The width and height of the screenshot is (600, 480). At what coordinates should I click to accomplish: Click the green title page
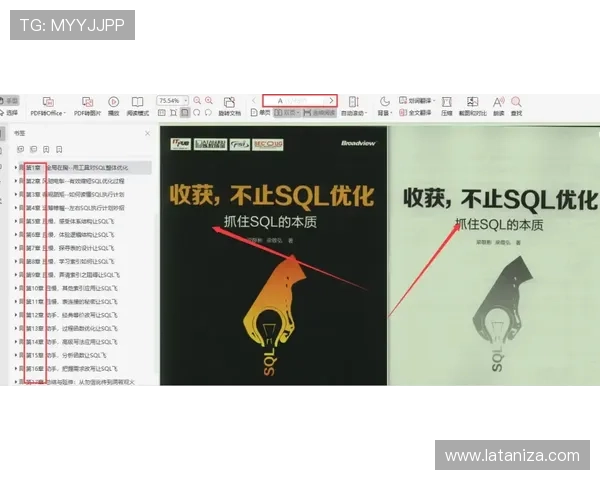494,255
